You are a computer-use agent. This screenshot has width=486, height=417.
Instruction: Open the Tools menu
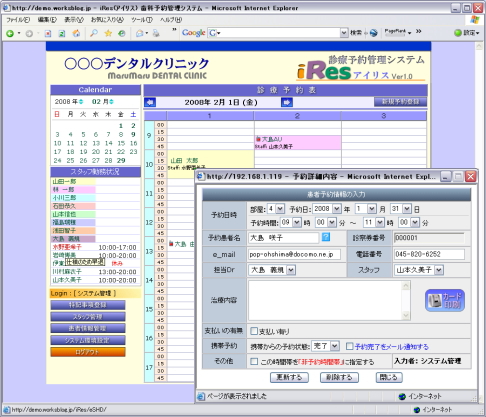pos(142,20)
